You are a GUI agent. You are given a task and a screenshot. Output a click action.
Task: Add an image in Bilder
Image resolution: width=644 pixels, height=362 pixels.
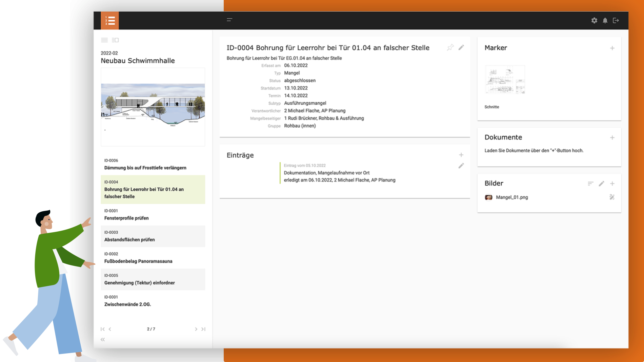click(612, 184)
